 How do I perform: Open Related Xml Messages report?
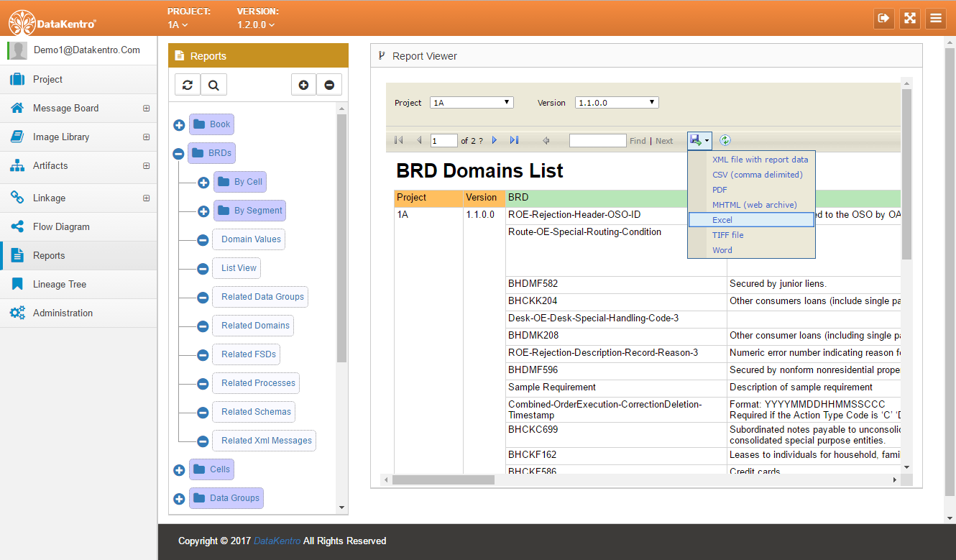[x=265, y=441]
